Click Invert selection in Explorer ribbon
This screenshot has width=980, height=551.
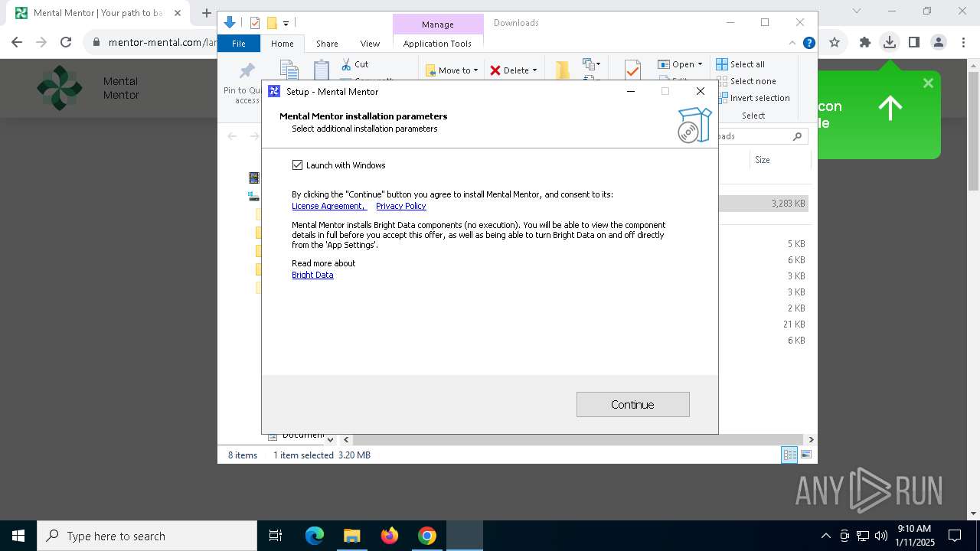click(x=753, y=98)
